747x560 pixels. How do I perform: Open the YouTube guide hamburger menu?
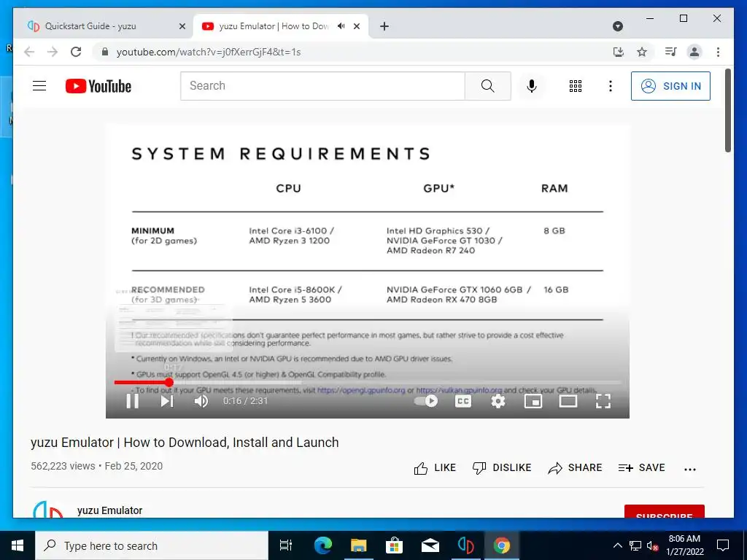pyautogui.click(x=39, y=86)
